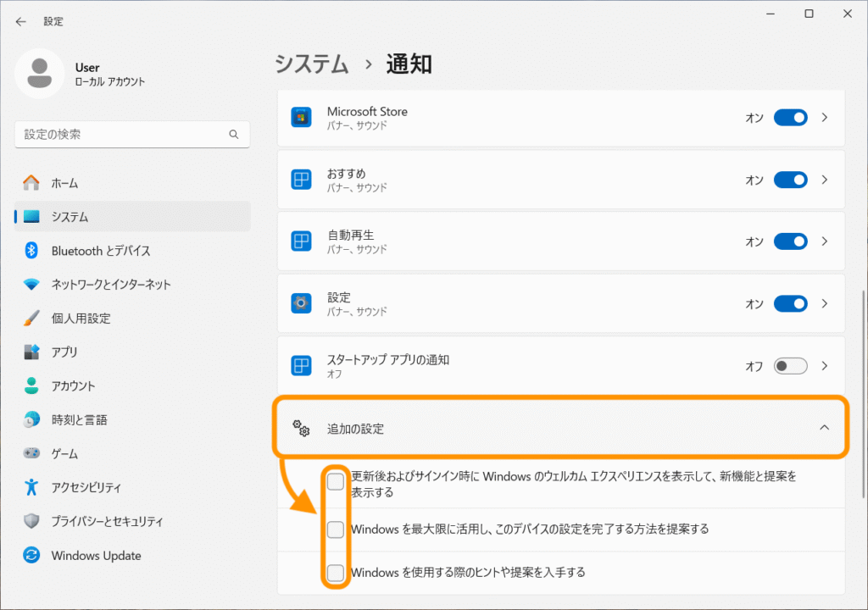Select アカウント in sidebar
Viewport: 868px width, 610px height.
[x=132, y=385]
